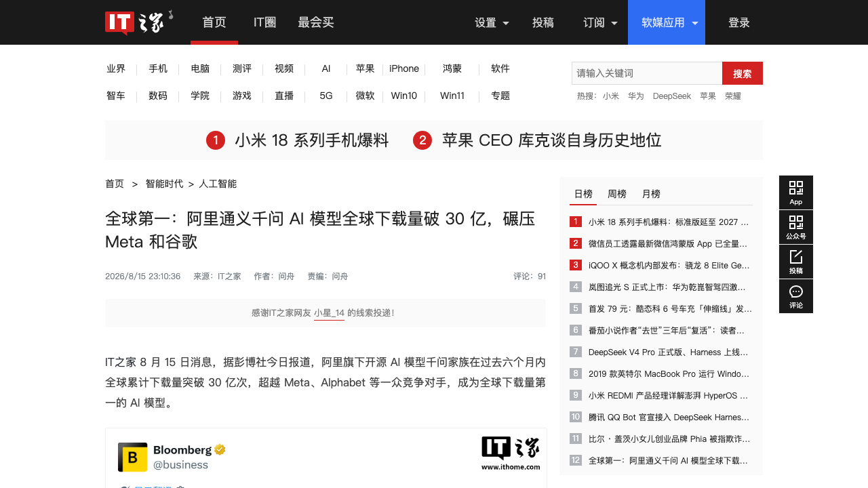Open the Win10 category
The height and width of the screenshot is (488, 868).
pyautogui.click(x=404, y=96)
